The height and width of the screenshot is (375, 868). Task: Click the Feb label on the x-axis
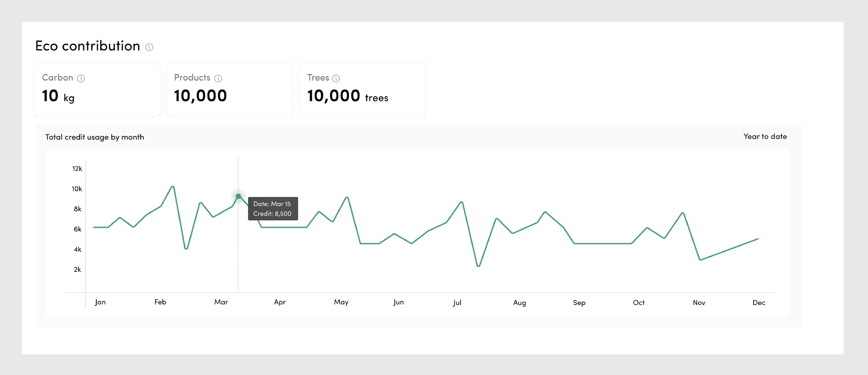pyautogui.click(x=160, y=302)
